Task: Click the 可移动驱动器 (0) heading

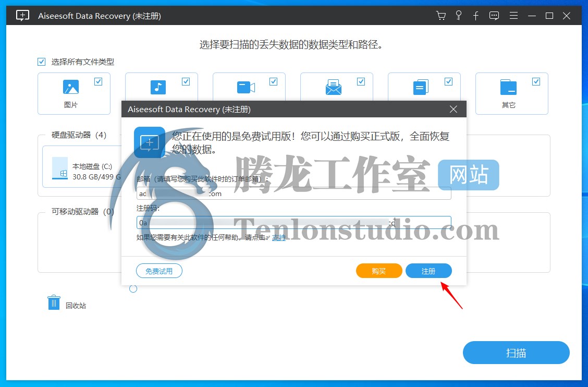Action: click(82, 212)
